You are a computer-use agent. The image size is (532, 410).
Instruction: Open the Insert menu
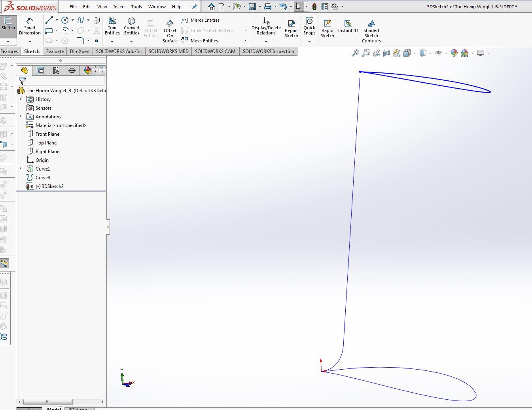(119, 6)
